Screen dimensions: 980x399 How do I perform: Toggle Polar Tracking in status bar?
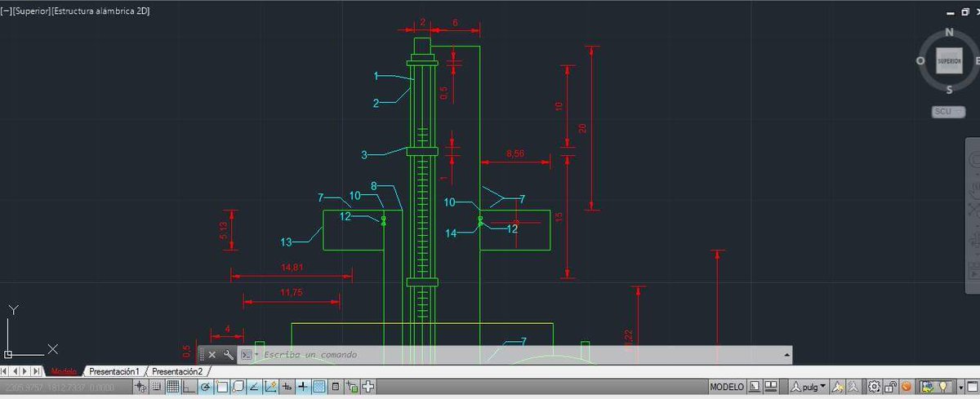coord(205,387)
